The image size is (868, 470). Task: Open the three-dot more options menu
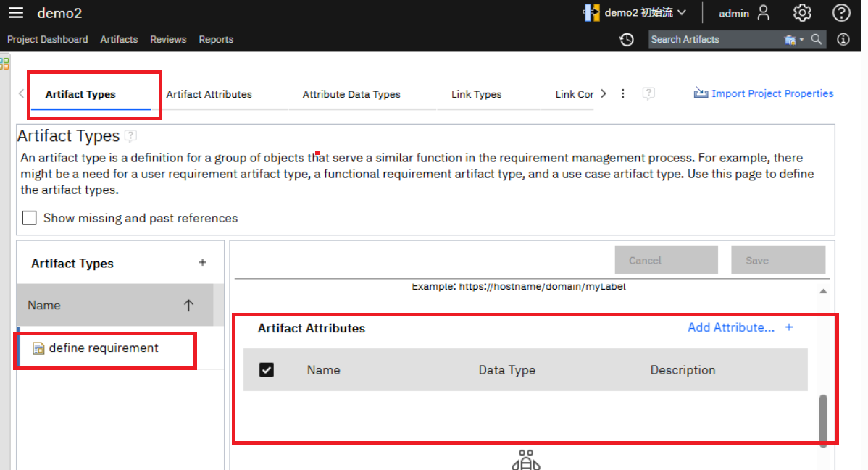click(623, 93)
